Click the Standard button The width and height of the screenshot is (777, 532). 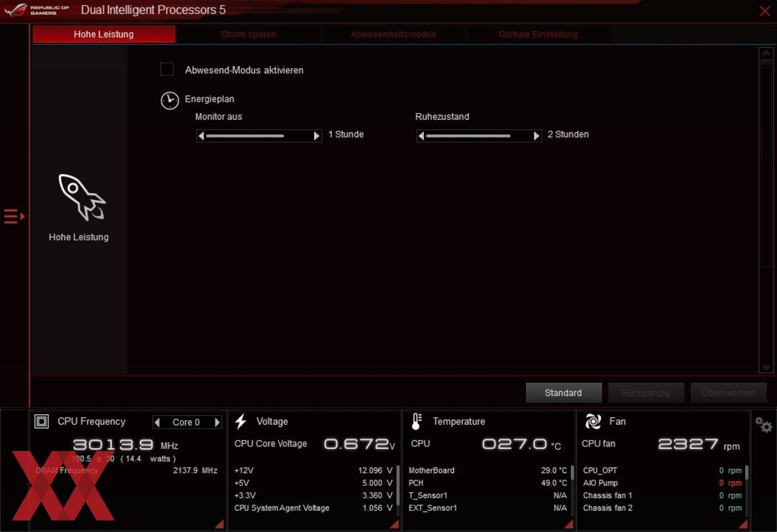tap(563, 393)
